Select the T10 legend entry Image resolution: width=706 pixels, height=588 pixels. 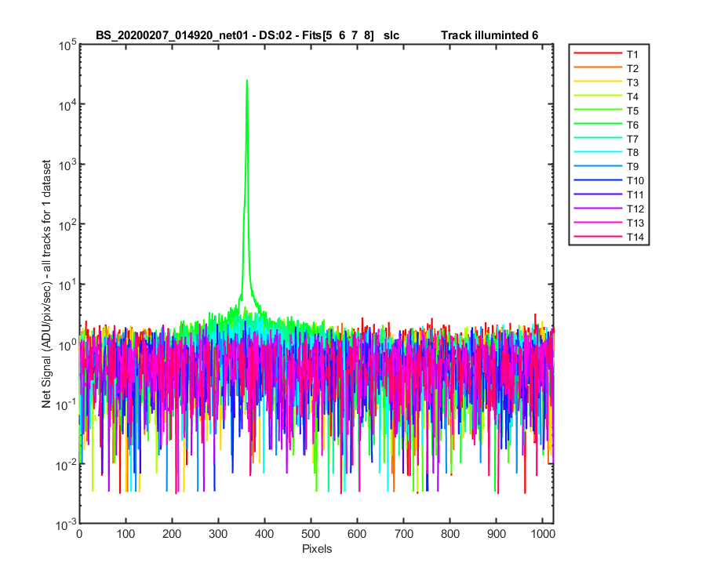coord(609,180)
